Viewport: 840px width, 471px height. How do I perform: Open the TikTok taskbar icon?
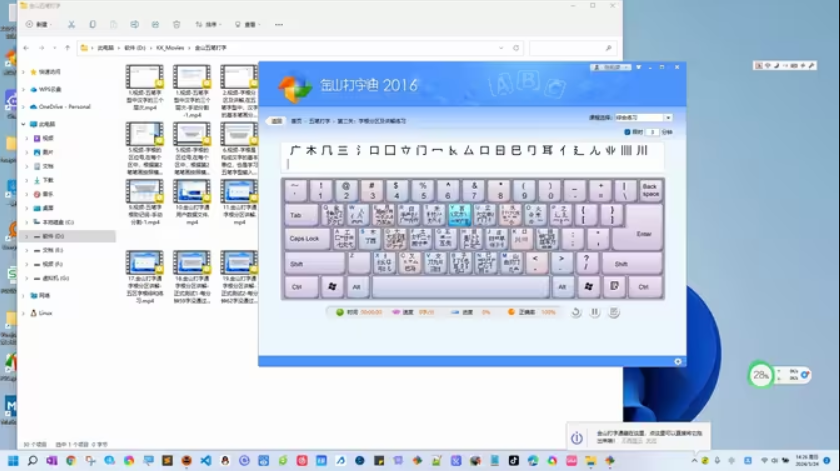[514, 461]
